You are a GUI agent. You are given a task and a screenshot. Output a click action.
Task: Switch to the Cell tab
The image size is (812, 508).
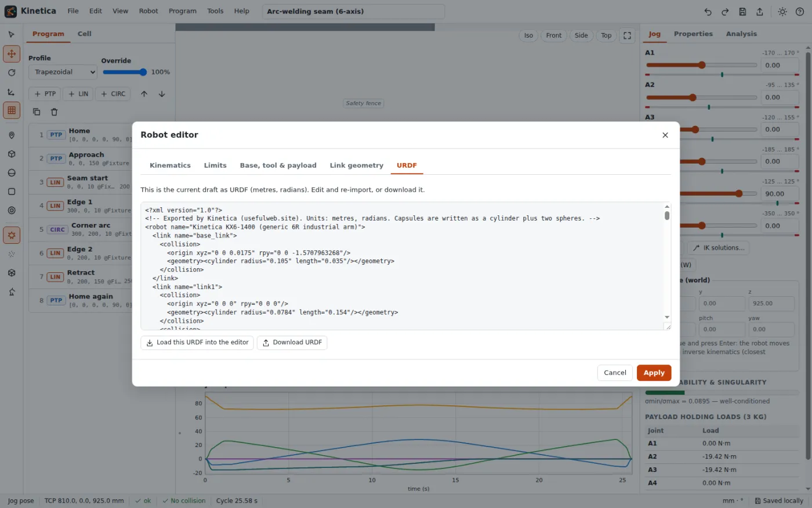point(85,34)
